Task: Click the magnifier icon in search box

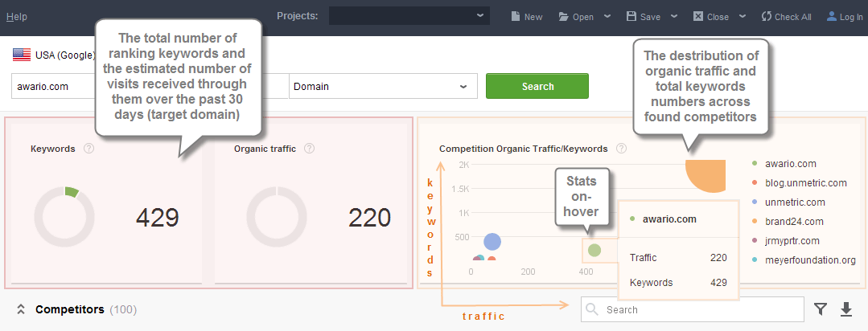Action: click(x=592, y=309)
